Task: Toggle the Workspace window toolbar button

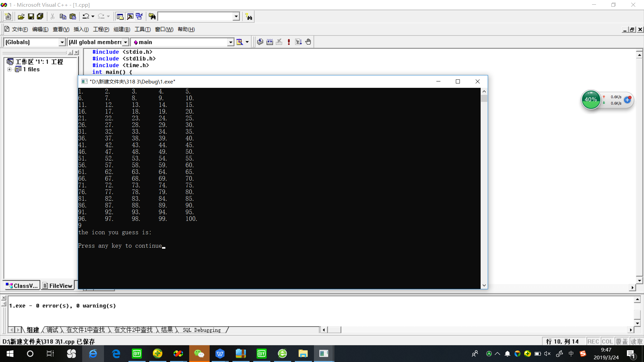Action: (x=120, y=16)
